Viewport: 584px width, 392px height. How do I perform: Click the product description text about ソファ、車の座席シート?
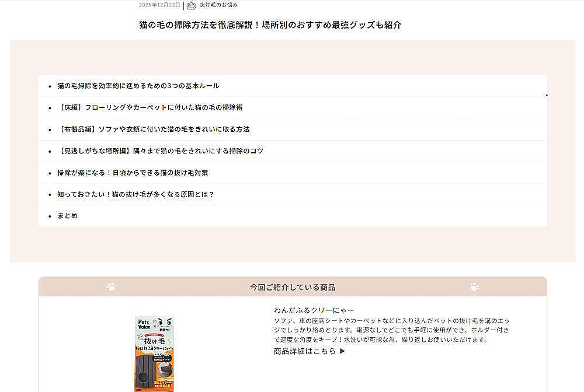(391, 330)
